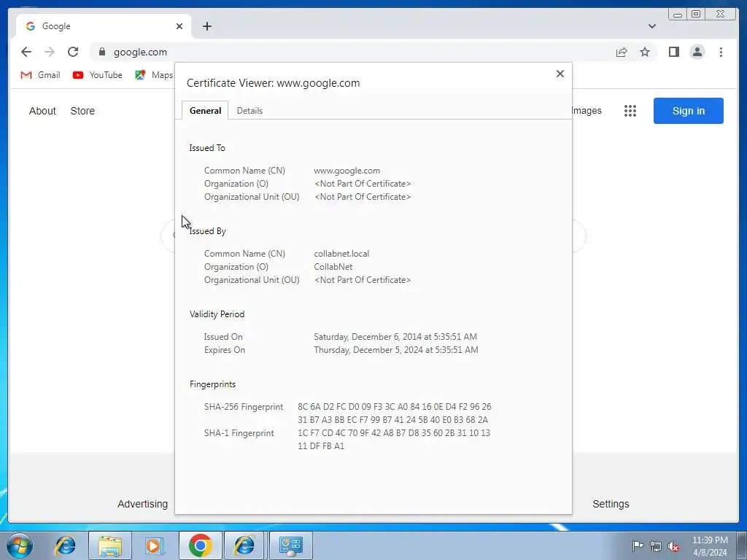Viewport: 747px width, 560px height.
Task: Click the Show desktop strip
Action: pos(742,545)
